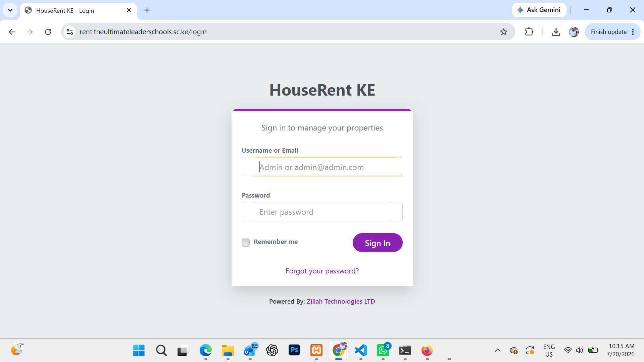Show hidden system tray icons
Image resolution: width=644 pixels, height=362 pixels.
coord(498,350)
